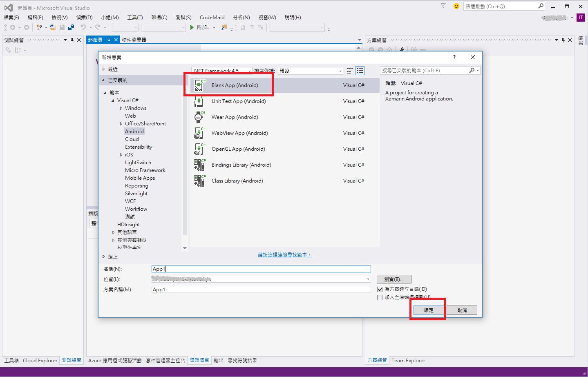Select the Android category in the tree
The width and height of the screenshot is (588, 377).
click(x=134, y=132)
